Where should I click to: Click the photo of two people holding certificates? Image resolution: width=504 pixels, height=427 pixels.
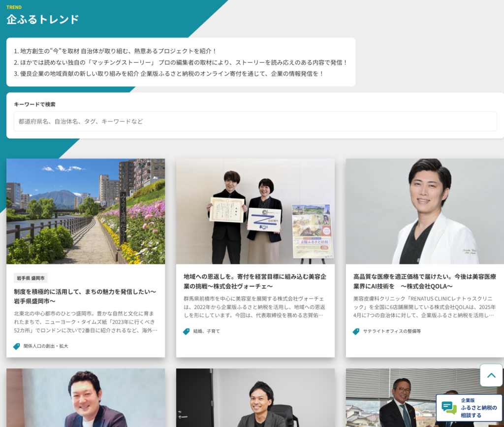tap(254, 212)
